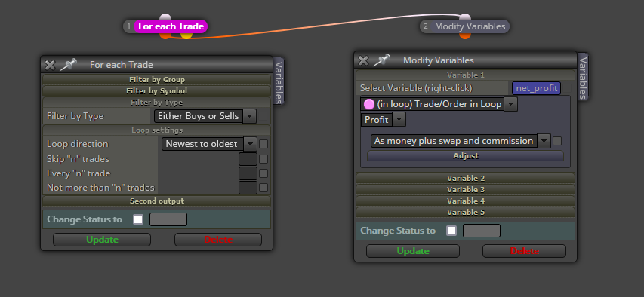
Task: Toggle checkbox beside As money plus swap dropdown
Action: click(x=557, y=141)
